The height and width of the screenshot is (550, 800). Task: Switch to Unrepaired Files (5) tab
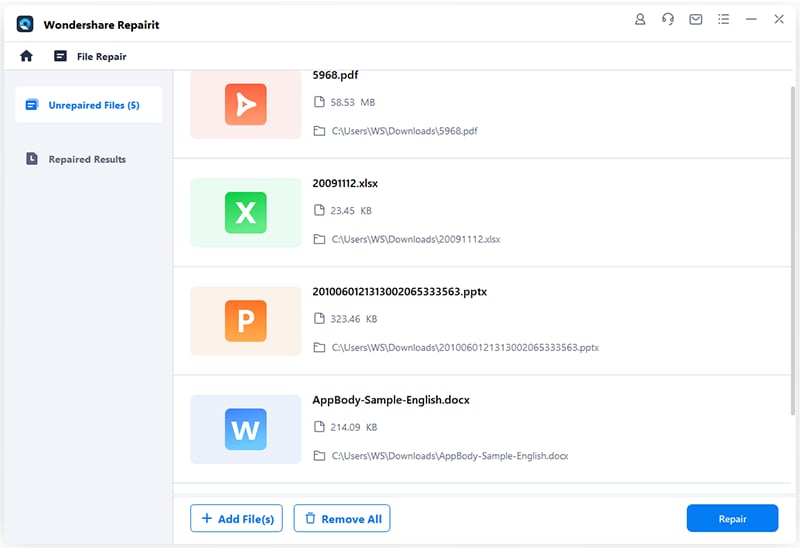tap(89, 105)
